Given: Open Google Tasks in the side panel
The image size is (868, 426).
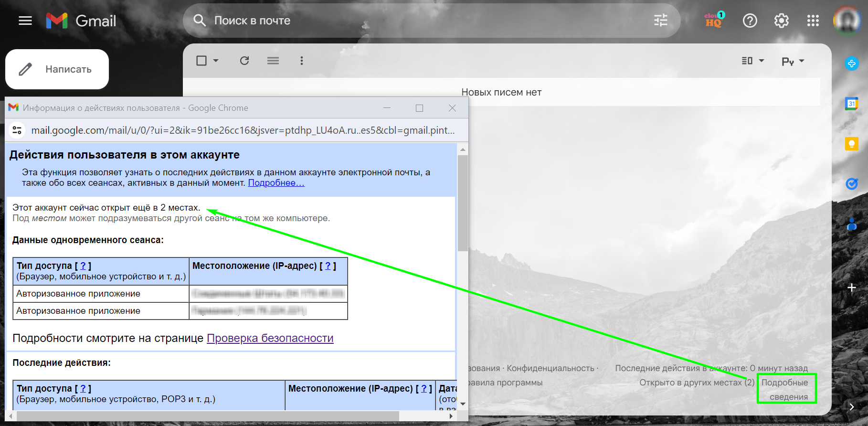Looking at the screenshot, I should point(851,183).
